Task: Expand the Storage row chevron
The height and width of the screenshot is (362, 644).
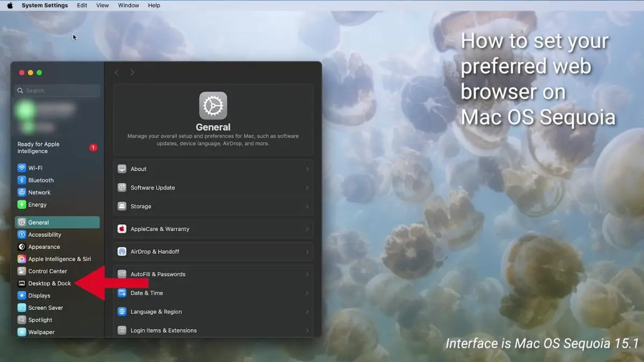Action: pos(307,206)
